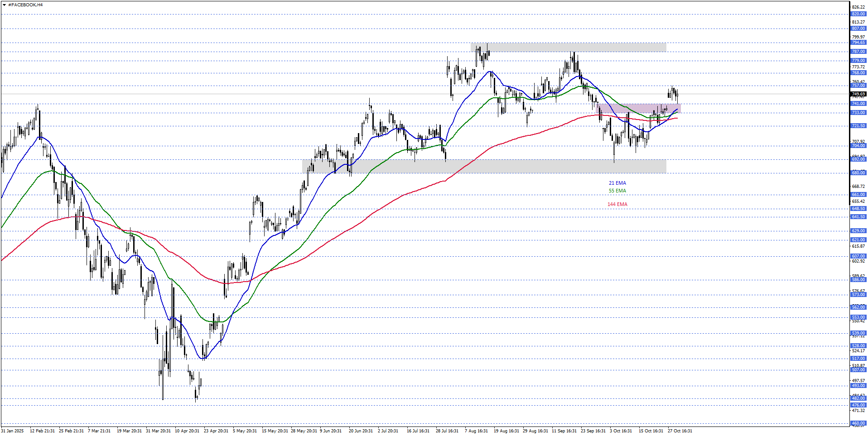The image size is (868, 436).
Task: Select the lower gray support rectangle
Action: pos(484,166)
